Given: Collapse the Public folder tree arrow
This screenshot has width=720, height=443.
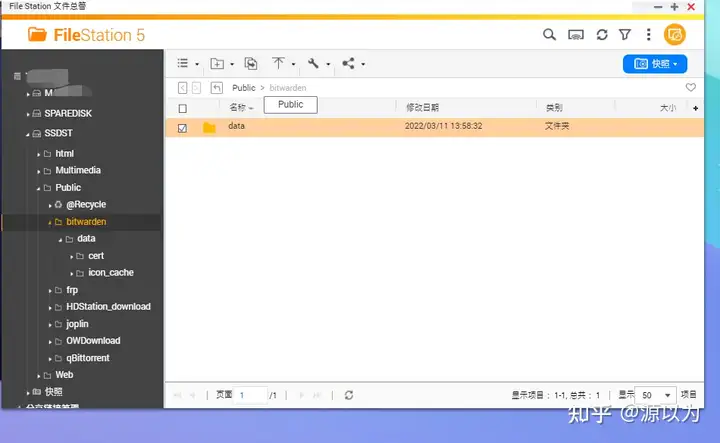Looking at the screenshot, I should tap(39, 188).
